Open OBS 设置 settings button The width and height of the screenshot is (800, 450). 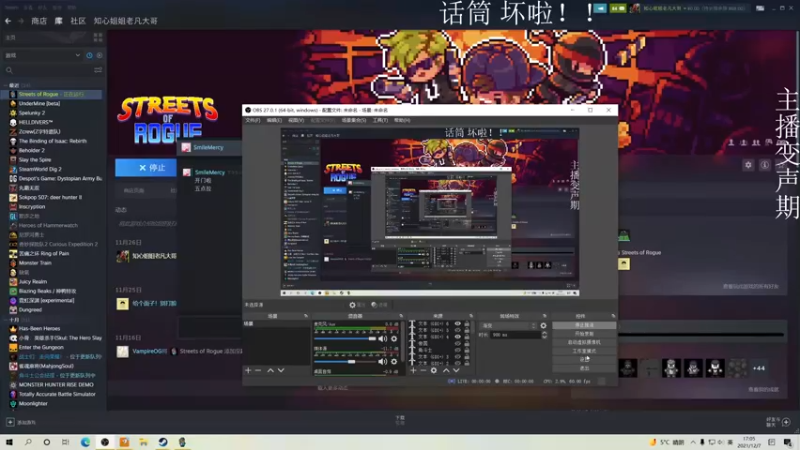point(584,359)
